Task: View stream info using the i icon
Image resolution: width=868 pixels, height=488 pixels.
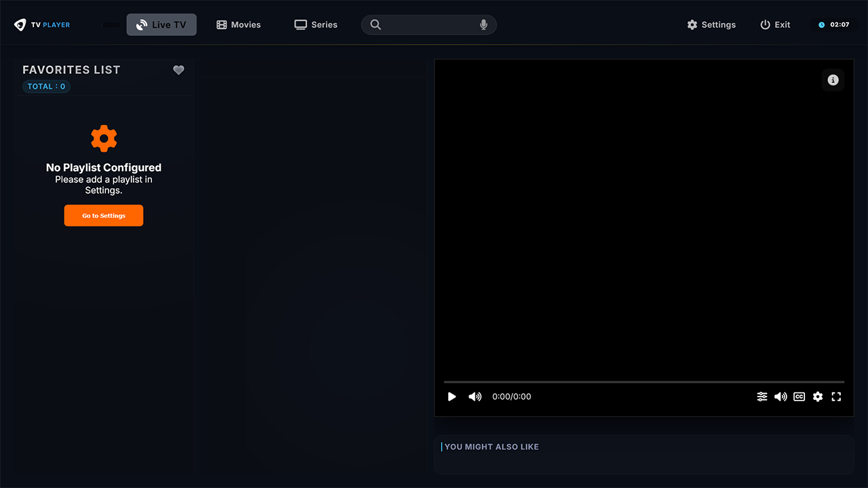Action: 833,79
